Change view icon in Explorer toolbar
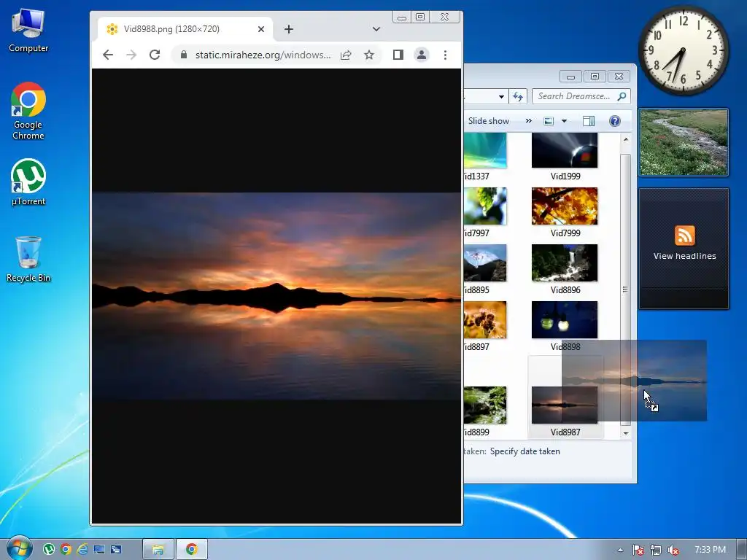This screenshot has width=747, height=560. click(549, 121)
